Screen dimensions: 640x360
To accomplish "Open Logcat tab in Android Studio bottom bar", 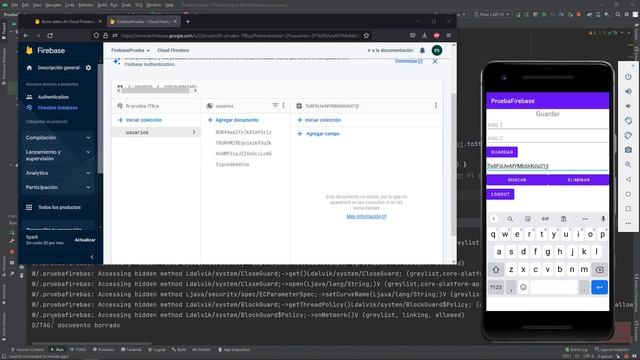I will (157, 349).
